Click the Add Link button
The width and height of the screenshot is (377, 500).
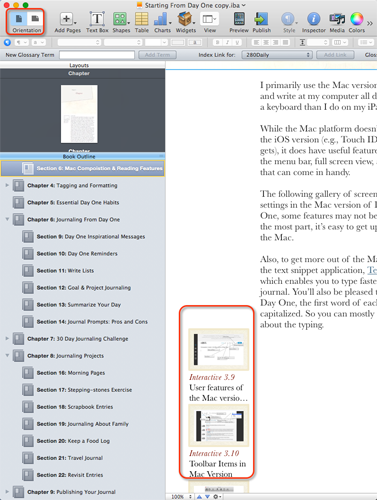pos(335,55)
